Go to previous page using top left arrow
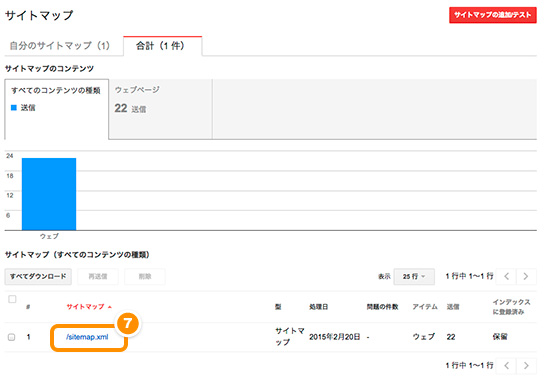This screenshot has width=550, height=387. [x=506, y=276]
